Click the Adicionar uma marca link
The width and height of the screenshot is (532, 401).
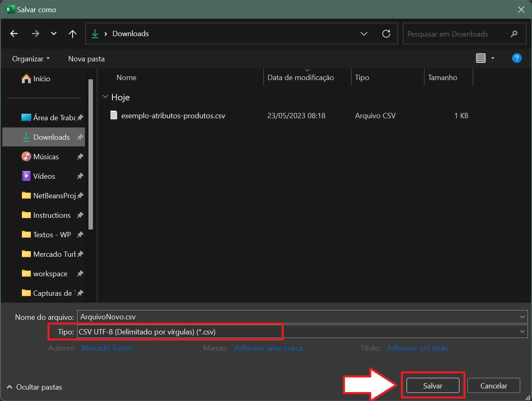coord(269,348)
